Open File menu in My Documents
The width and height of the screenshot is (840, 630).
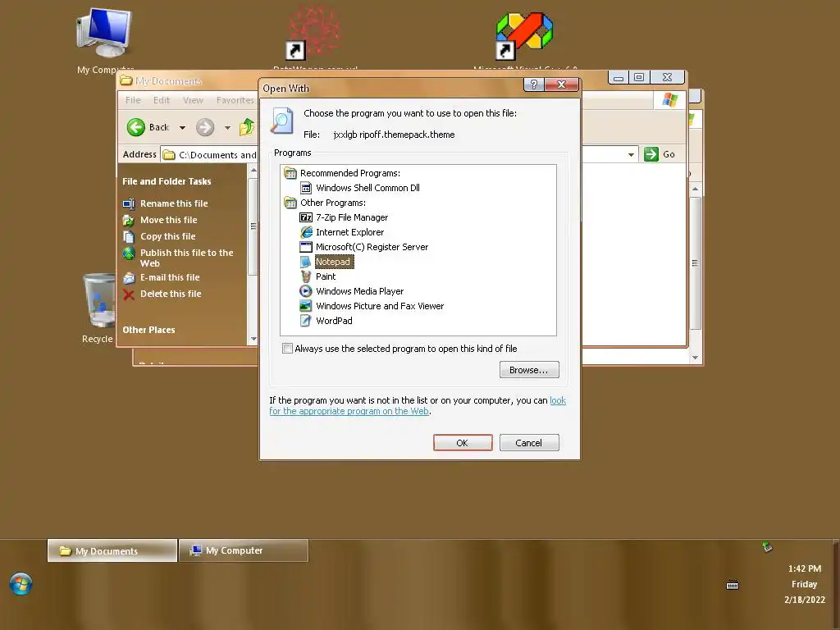133,100
